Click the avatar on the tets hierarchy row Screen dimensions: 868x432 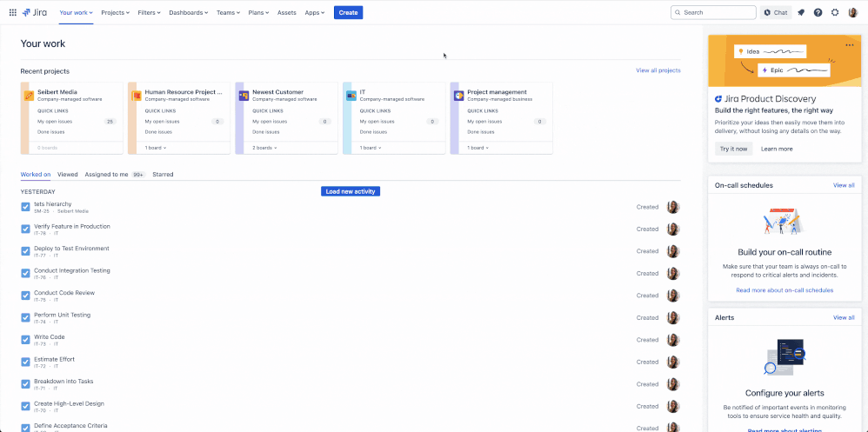(x=673, y=207)
